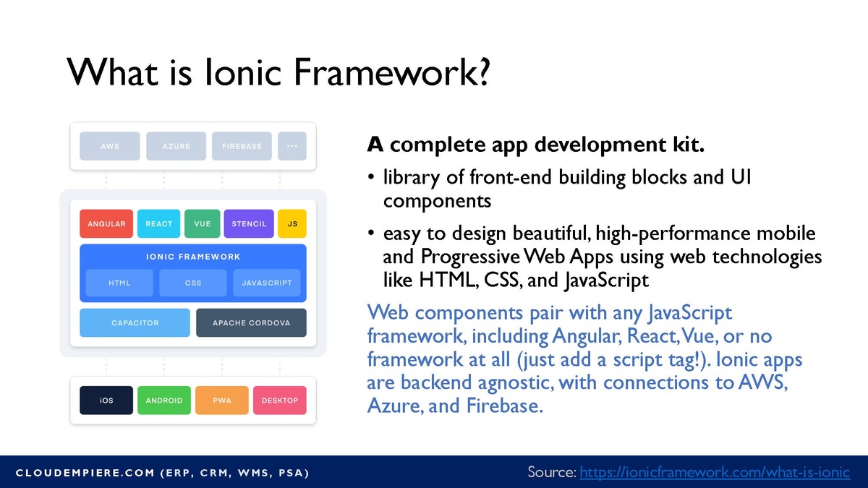
Task: Click the HTML block inside Ionic Framework
Action: [119, 283]
